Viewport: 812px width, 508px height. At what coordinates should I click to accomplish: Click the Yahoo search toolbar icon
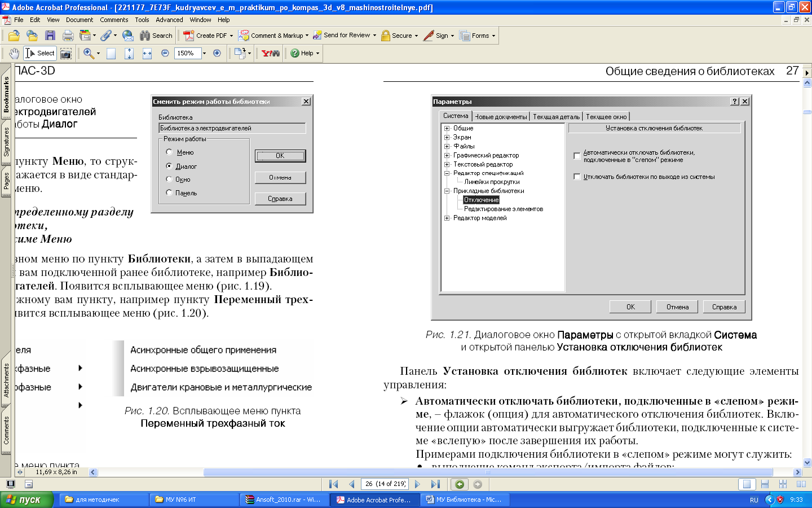[271, 53]
